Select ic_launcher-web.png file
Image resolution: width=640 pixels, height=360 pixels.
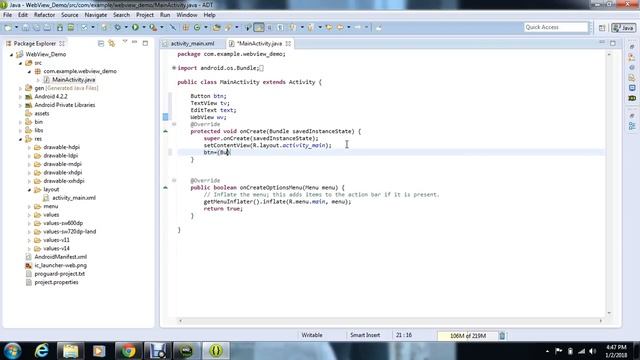[60, 266]
